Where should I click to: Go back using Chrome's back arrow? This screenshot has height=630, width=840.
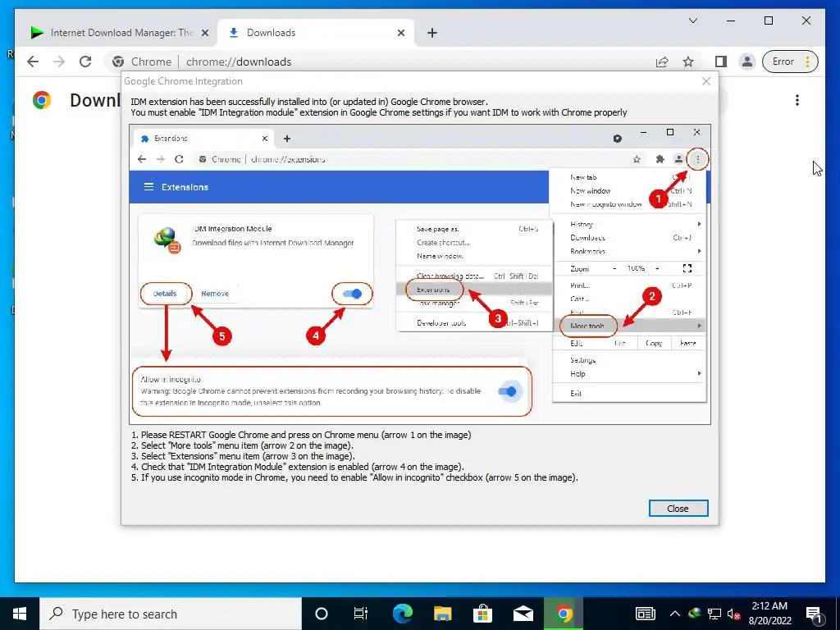point(33,62)
